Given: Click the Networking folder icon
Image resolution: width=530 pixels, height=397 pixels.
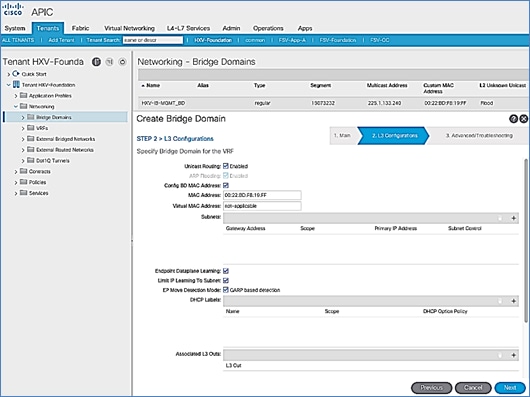Looking at the screenshot, I should [x=23, y=106].
